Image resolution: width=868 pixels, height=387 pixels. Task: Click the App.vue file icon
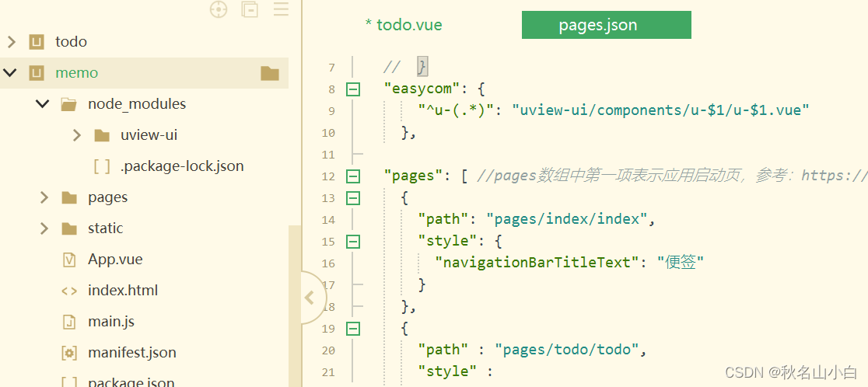(68, 260)
